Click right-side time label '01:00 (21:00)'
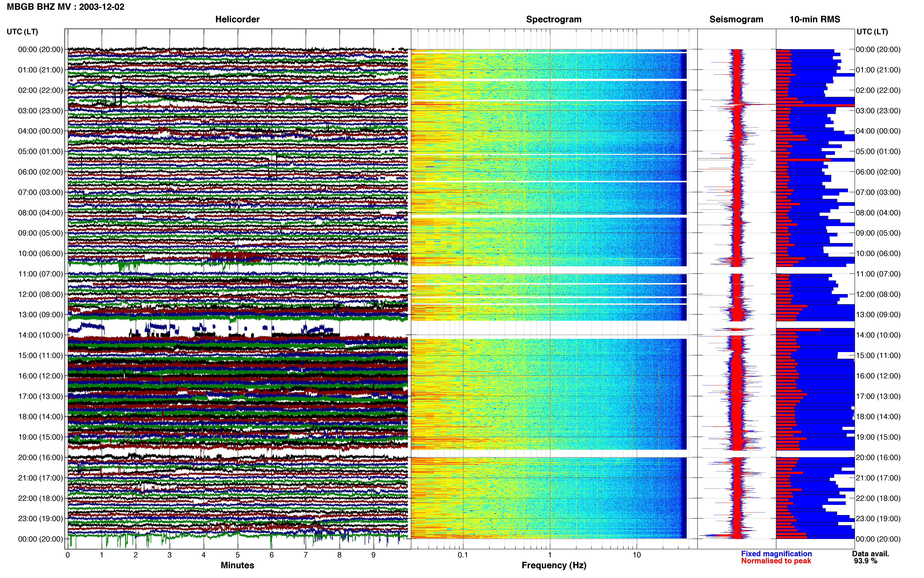Screen dimensions: 924x578 coord(878,70)
